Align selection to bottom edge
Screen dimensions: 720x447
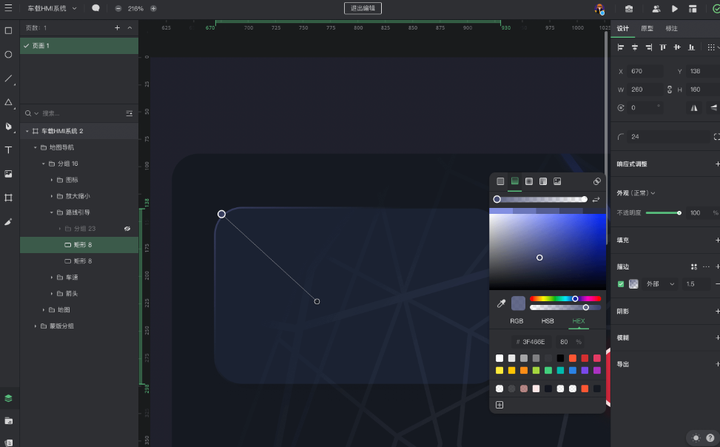(x=691, y=47)
